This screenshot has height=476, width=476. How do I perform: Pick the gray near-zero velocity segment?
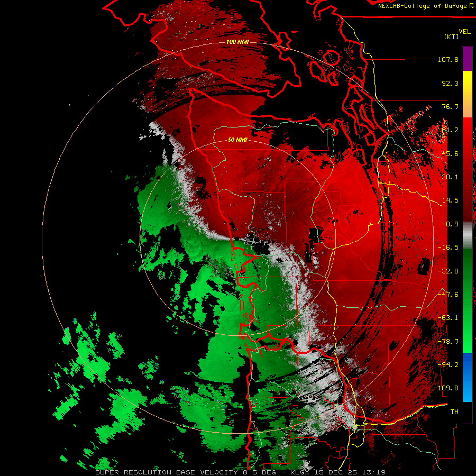pyautogui.click(x=468, y=235)
